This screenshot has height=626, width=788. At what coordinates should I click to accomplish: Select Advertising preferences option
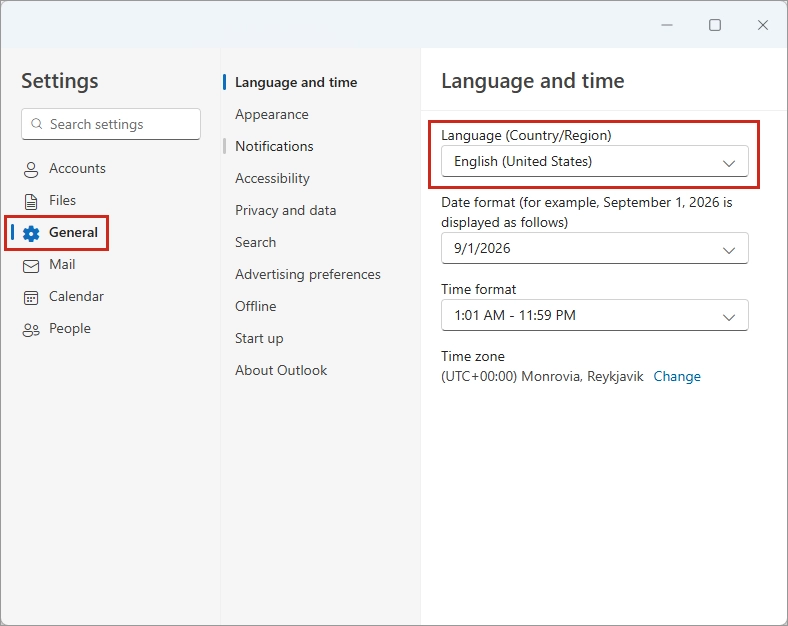307,274
